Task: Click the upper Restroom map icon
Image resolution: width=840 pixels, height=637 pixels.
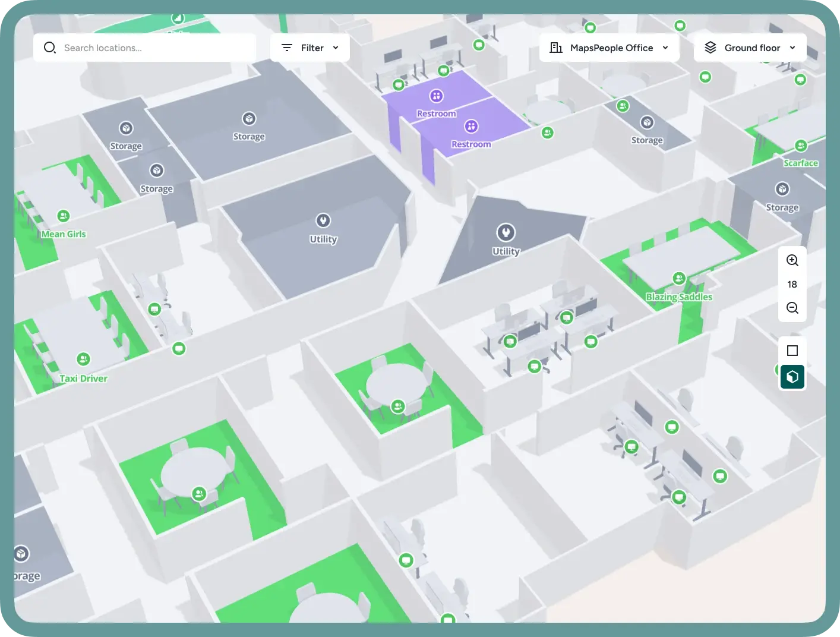Action: point(436,96)
